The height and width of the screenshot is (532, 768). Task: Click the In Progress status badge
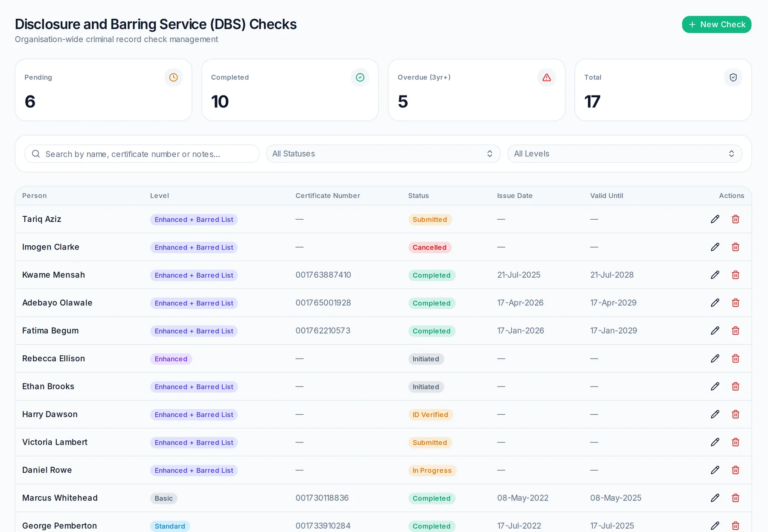pos(432,471)
